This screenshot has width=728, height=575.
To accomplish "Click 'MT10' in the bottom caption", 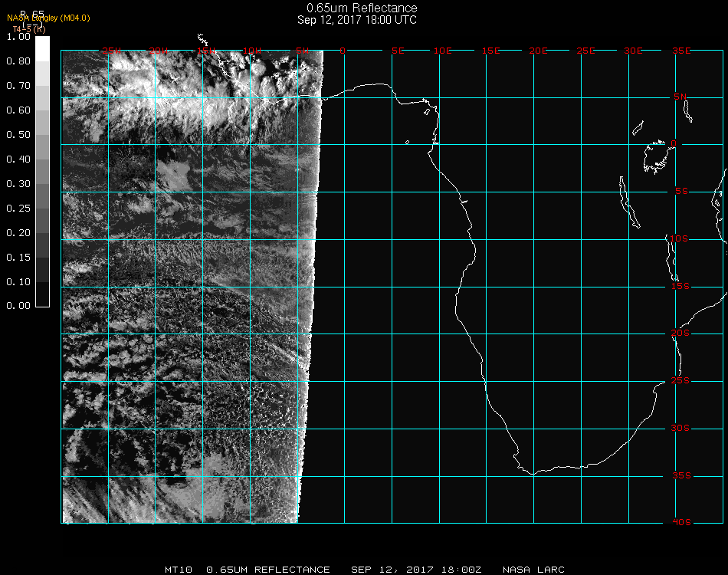I will (x=179, y=570).
